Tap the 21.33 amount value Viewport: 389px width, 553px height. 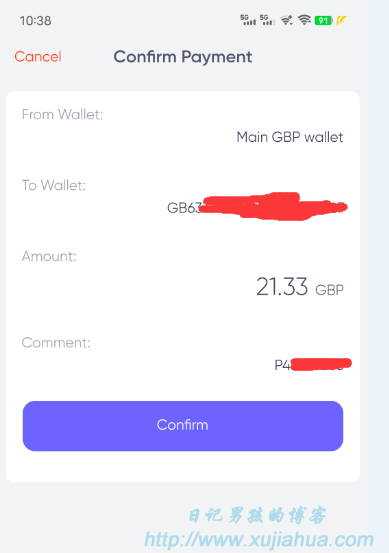click(x=282, y=286)
